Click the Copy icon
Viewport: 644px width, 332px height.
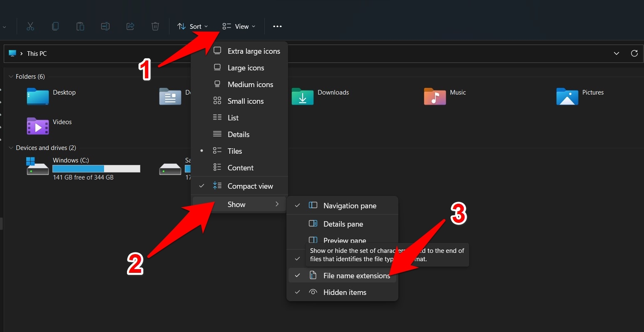pos(55,26)
